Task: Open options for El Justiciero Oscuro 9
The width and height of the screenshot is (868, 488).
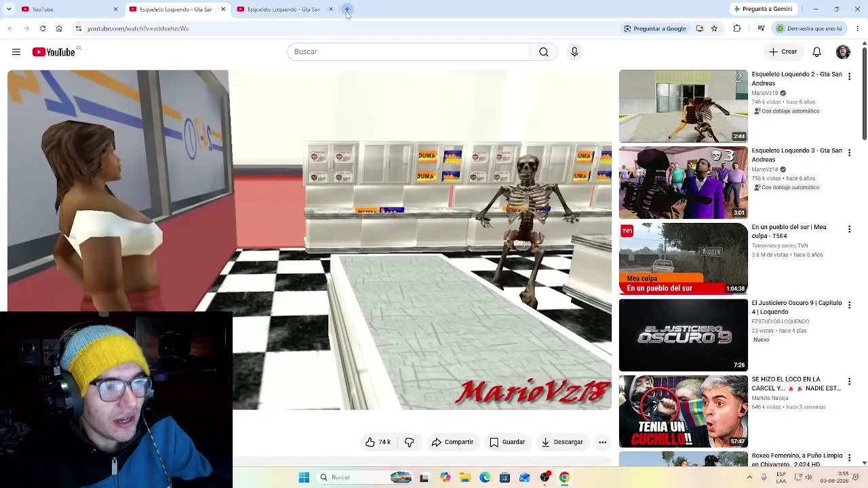Action: pos(849,306)
